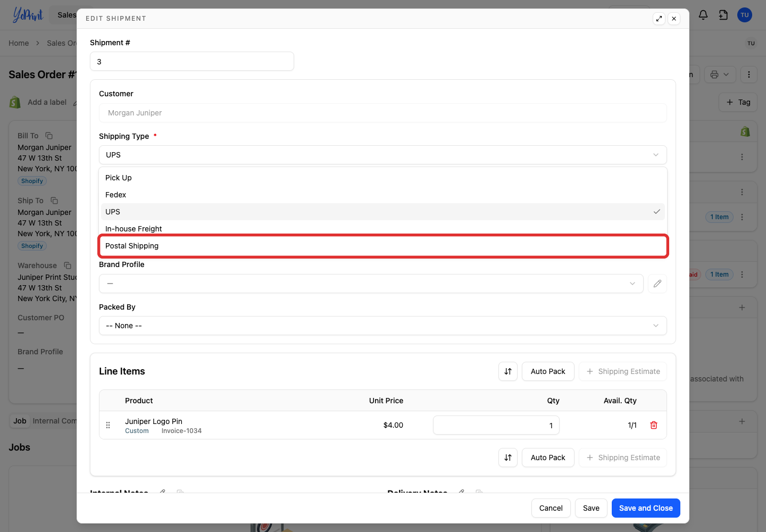Image resolution: width=766 pixels, height=532 pixels.
Task: Open the TU user avatar menu
Action: [x=745, y=15]
